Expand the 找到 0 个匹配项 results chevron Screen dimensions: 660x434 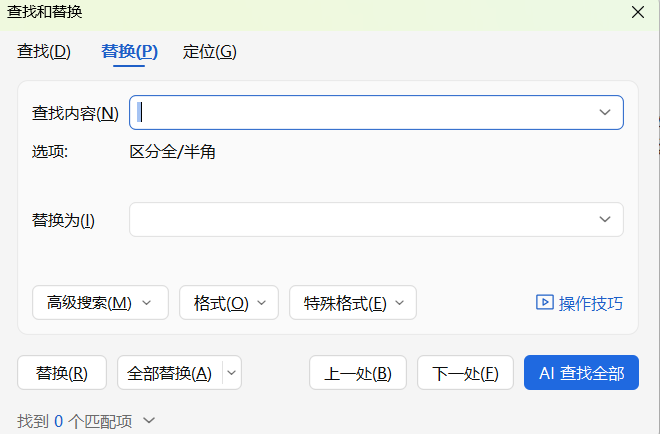click(150, 421)
